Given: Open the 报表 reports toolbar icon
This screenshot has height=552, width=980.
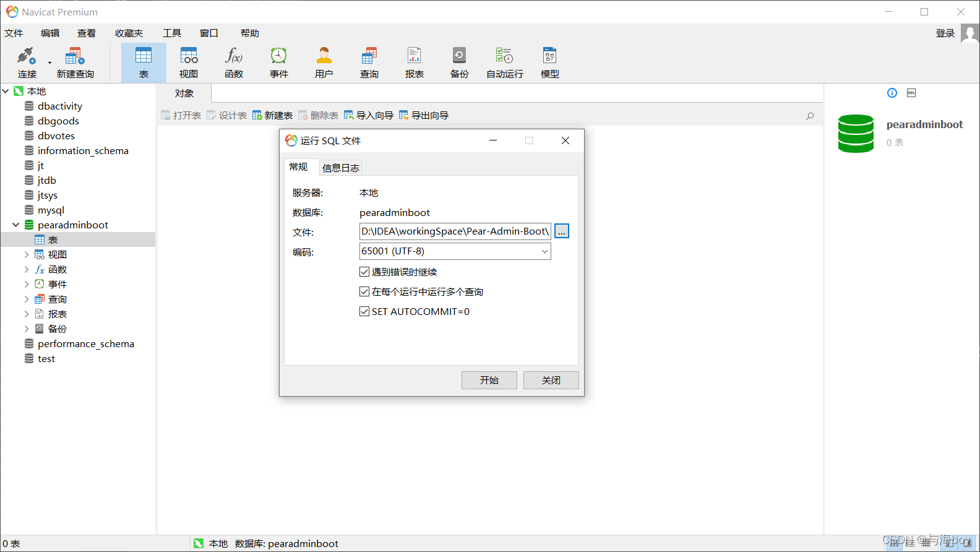Looking at the screenshot, I should click(x=415, y=63).
